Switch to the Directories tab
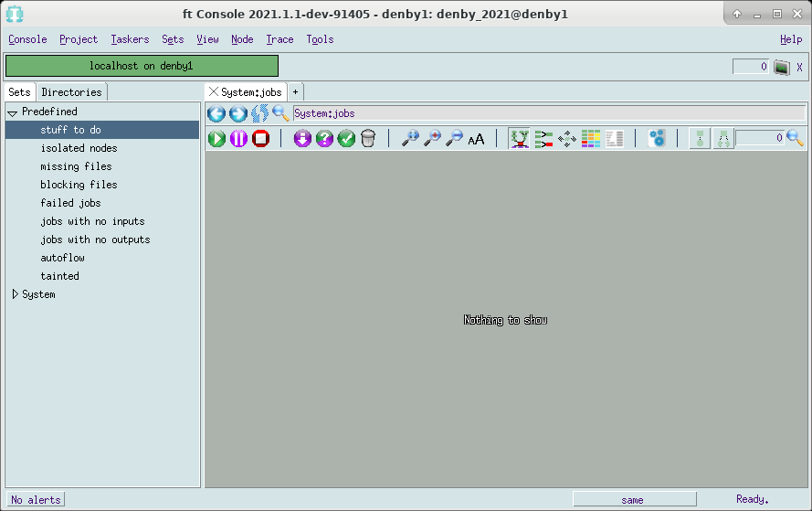 [x=72, y=92]
